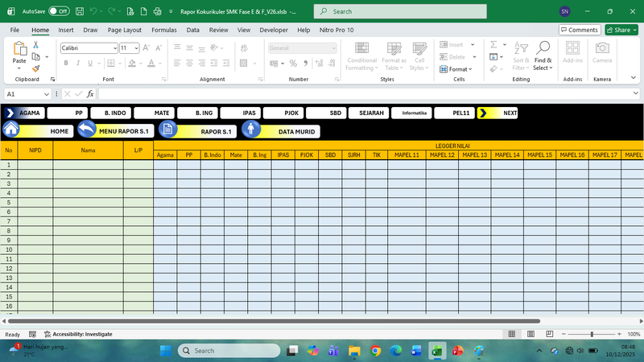Screen dimensions: 644x362
Task: Toggle the AutoSave switch
Action: [x=59, y=12]
